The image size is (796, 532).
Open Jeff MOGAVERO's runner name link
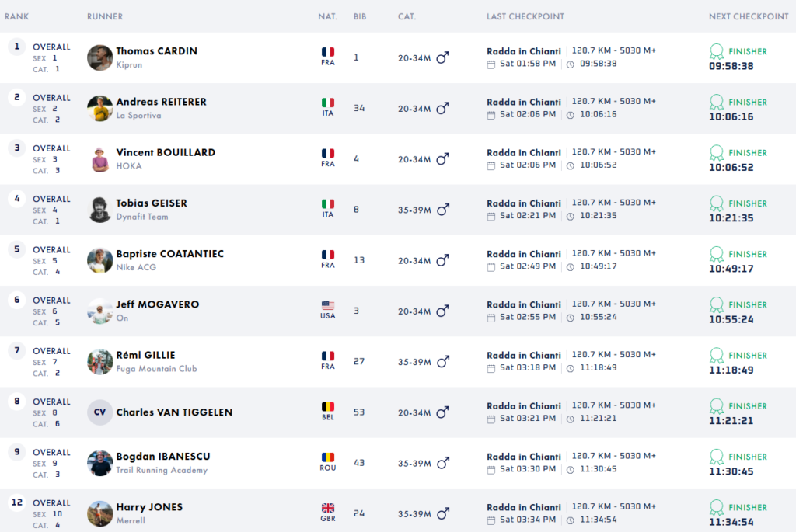[158, 304]
